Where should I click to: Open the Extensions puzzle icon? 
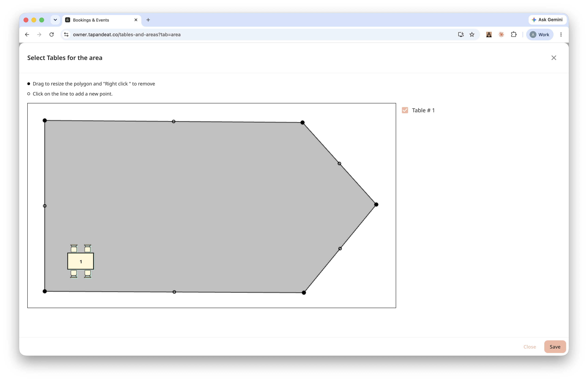pyautogui.click(x=514, y=35)
